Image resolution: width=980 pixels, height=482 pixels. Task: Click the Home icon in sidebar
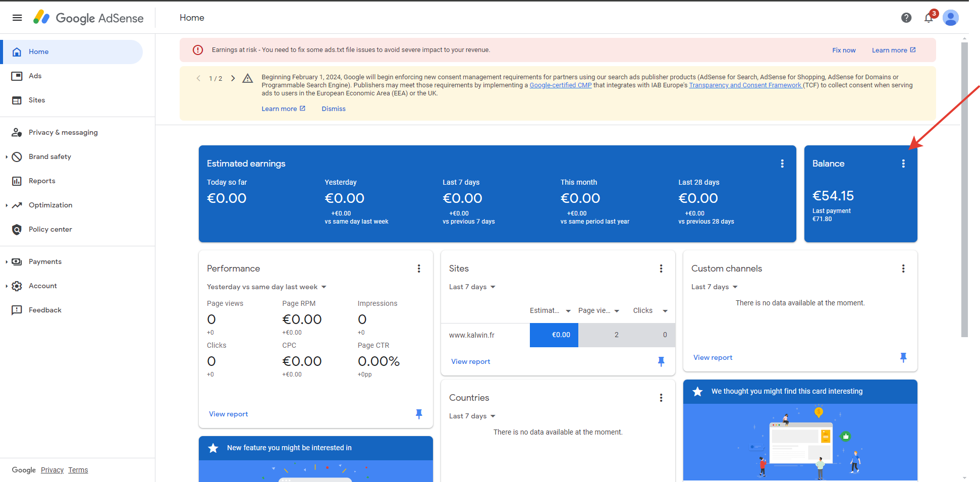click(17, 52)
